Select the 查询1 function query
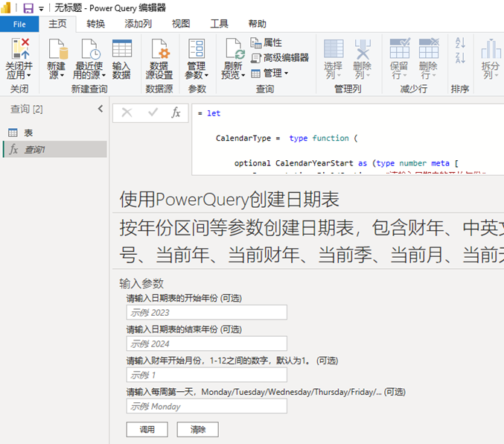This screenshot has height=444, width=504. pyautogui.click(x=54, y=149)
